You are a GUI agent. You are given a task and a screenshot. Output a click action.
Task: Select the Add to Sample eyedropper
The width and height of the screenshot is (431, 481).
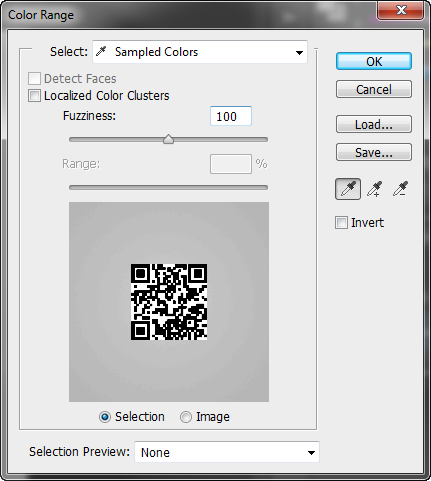pos(374,189)
